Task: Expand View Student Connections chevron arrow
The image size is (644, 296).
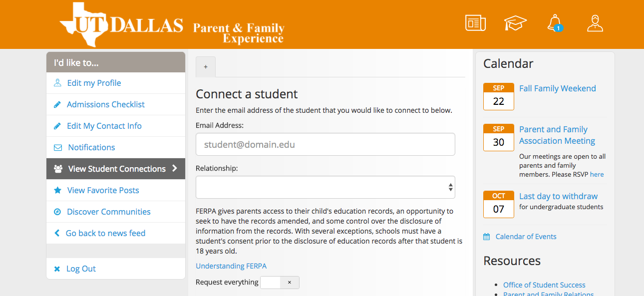Action: click(x=175, y=168)
